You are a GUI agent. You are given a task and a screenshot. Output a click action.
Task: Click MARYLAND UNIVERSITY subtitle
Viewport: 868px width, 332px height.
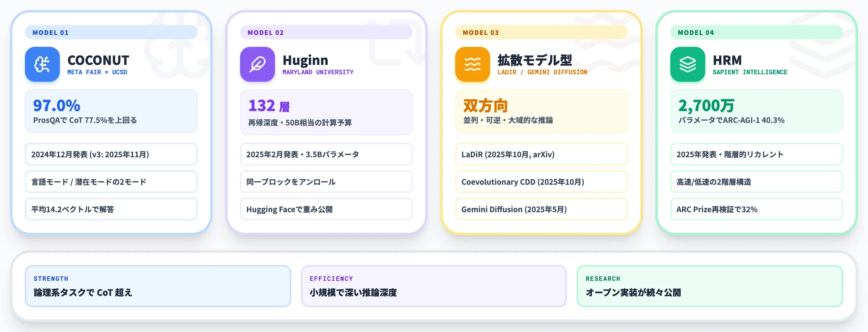pos(318,72)
